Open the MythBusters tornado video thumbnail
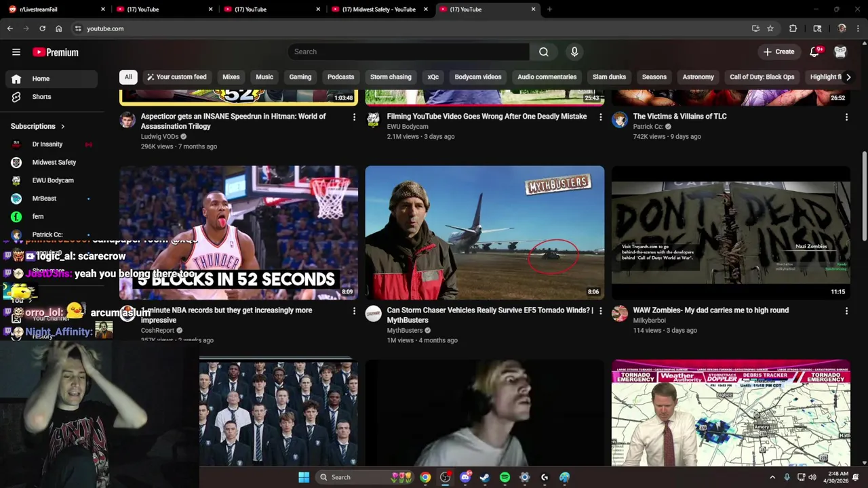The height and width of the screenshot is (488, 868). [x=485, y=232]
